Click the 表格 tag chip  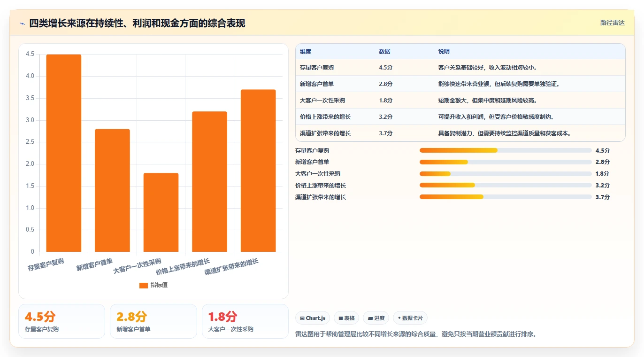pyautogui.click(x=346, y=318)
